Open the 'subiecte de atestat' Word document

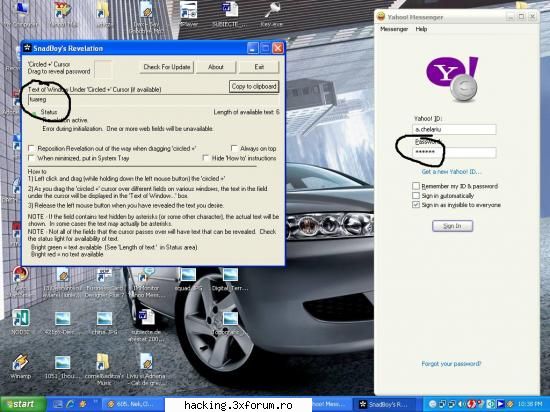(146, 325)
